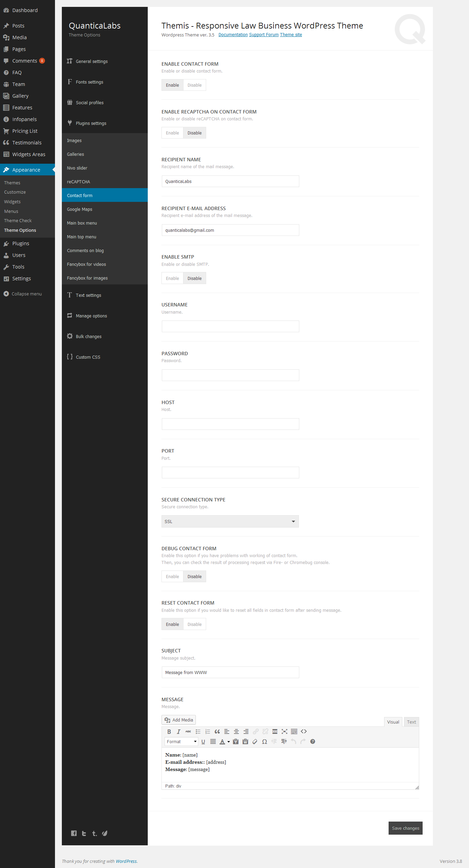Image resolution: width=469 pixels, height=868 pixels.
Task: Open text color picker dropdown arrow
Action: point(228,741)
